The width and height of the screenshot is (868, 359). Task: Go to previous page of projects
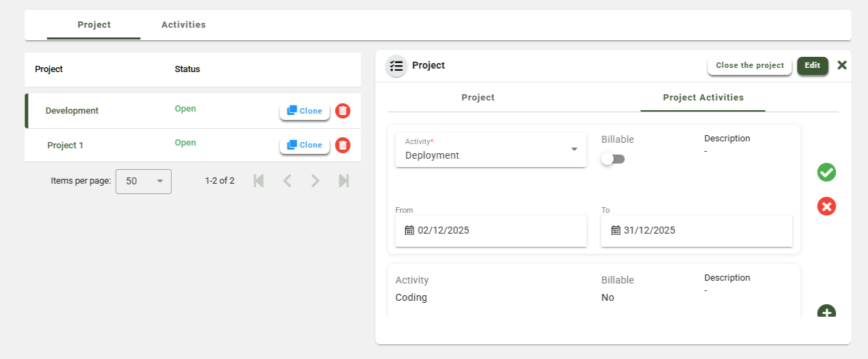(287, 181)
